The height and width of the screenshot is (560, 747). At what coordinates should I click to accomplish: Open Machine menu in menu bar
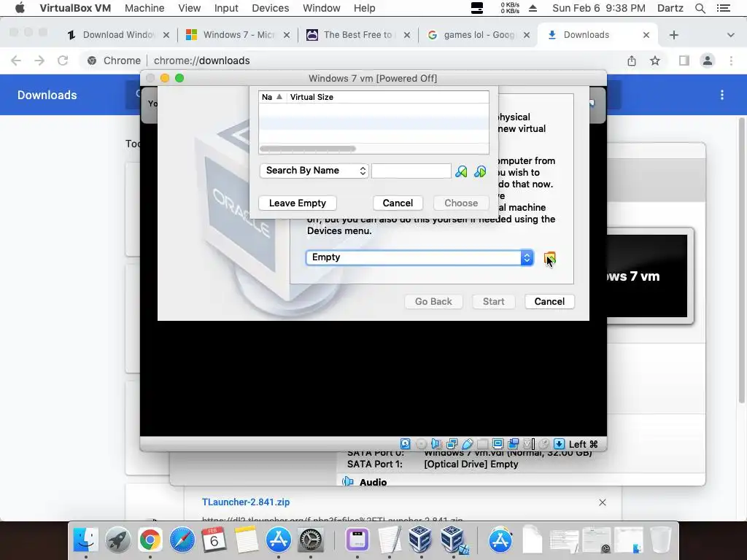pyautogui.click(x=144, y=8)
